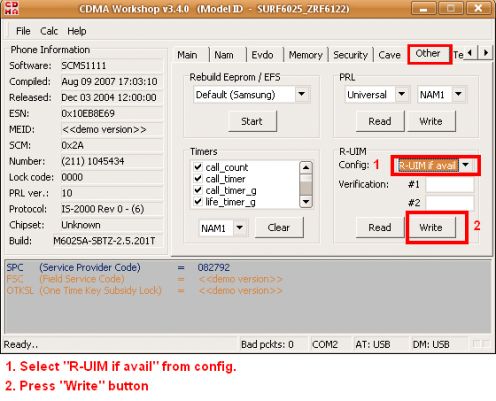Close the CDMA Workshop window

click(478, 8)
